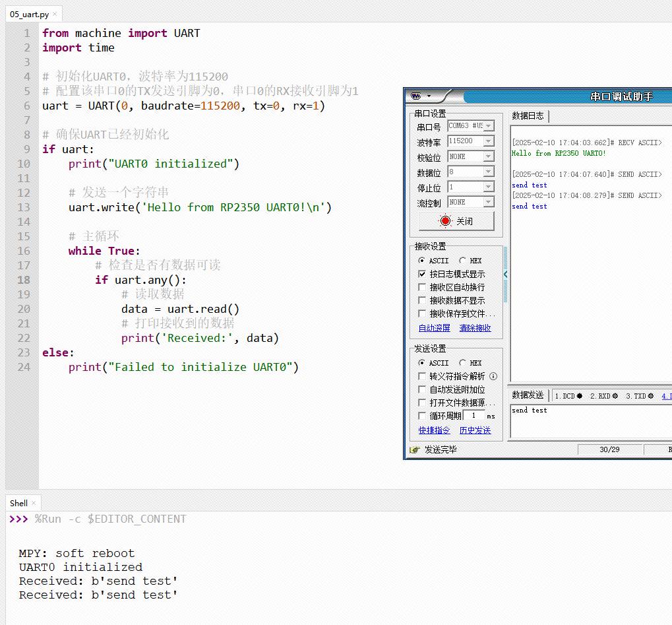Click the 串口调试助手 title bar text
This screenshot has width=672, height=625.
[621, 96]
